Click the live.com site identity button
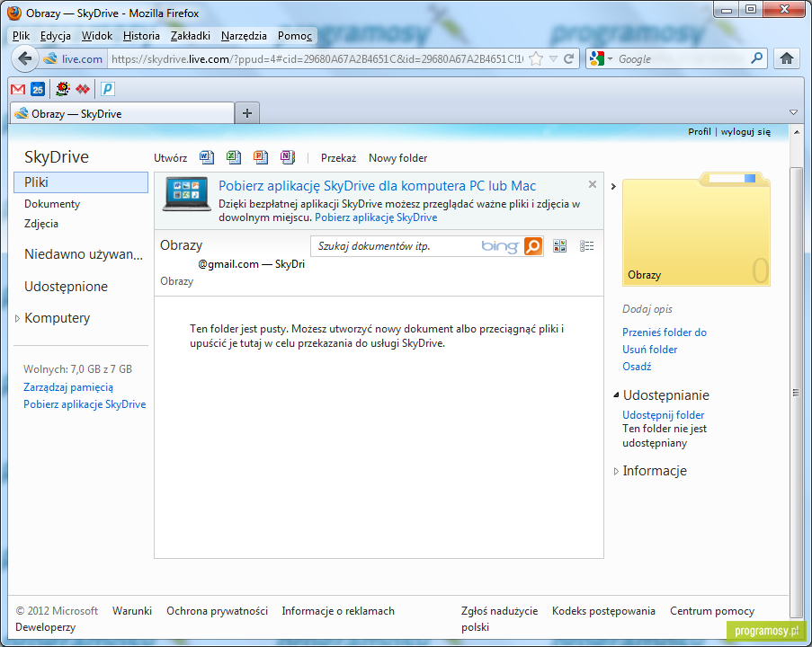 tap(73, 59)
